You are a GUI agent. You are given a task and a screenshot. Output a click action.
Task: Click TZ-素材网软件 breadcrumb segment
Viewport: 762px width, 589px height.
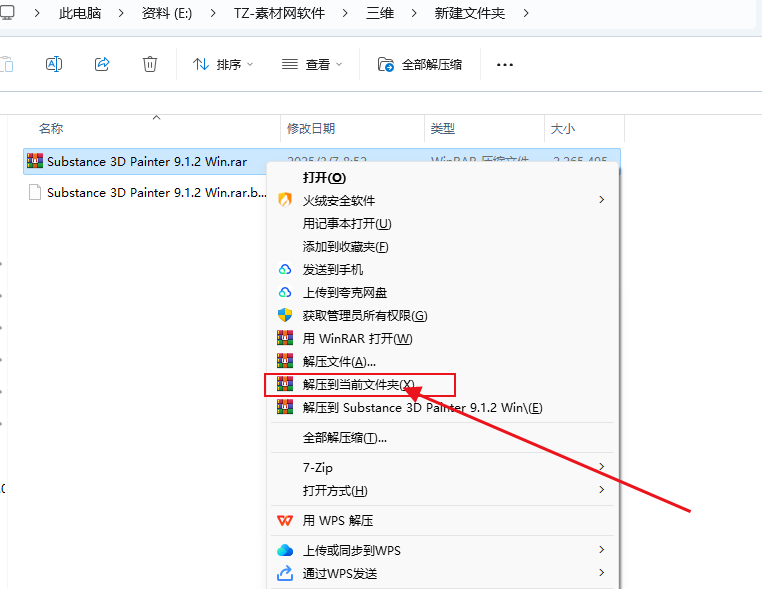(279, 13)
